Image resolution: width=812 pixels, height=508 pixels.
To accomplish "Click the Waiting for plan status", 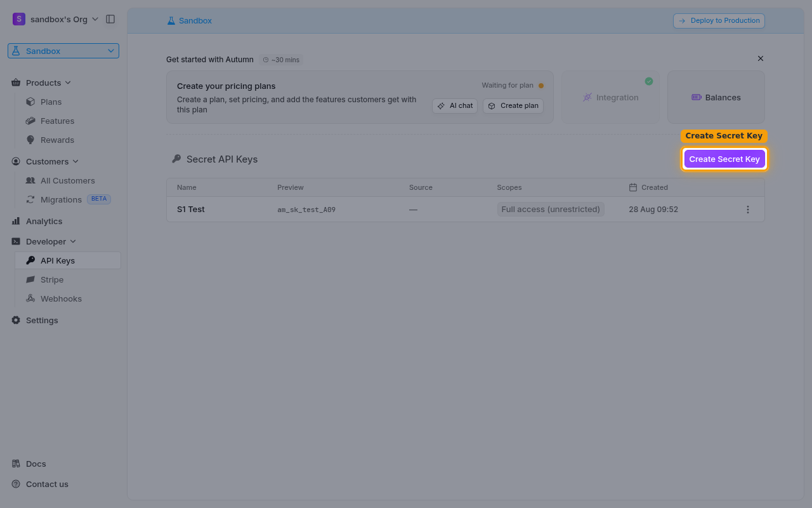I will (513, 86).
